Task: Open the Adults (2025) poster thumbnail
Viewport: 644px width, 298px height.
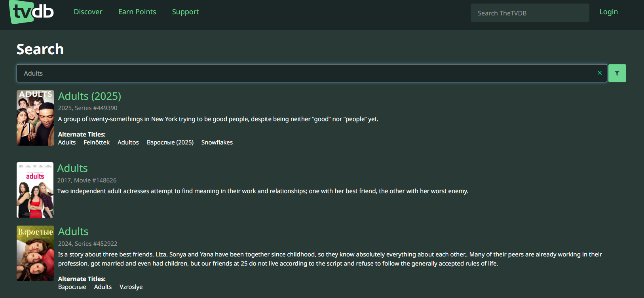Action: click(35, 118)
